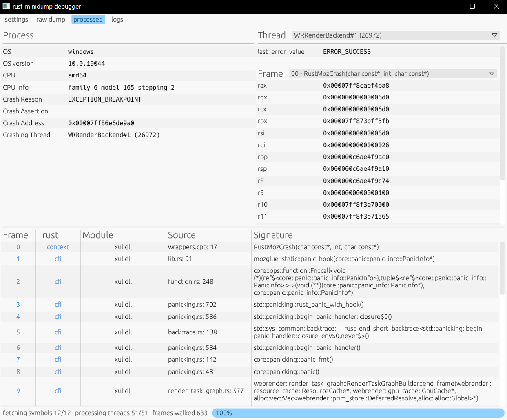Click source 'render_task_graph.rs: 577'
This screenshot has height=420, width=507.
pos(206,391)
